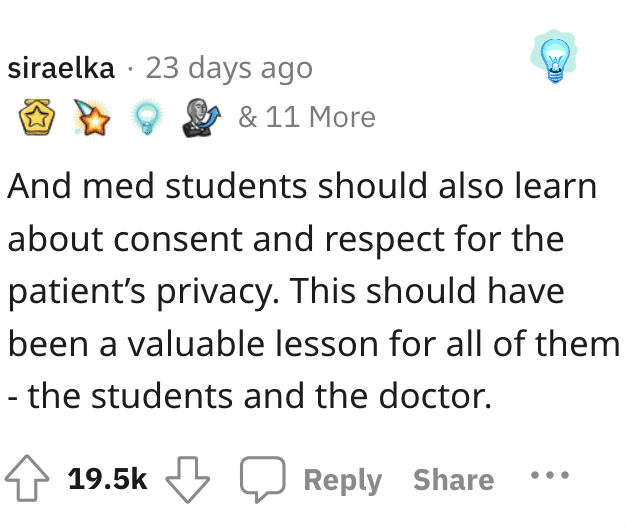The width and height of the screenshot is (626, 528).
Task: Open the three-dot more options menu
Action: pos(549,475)
